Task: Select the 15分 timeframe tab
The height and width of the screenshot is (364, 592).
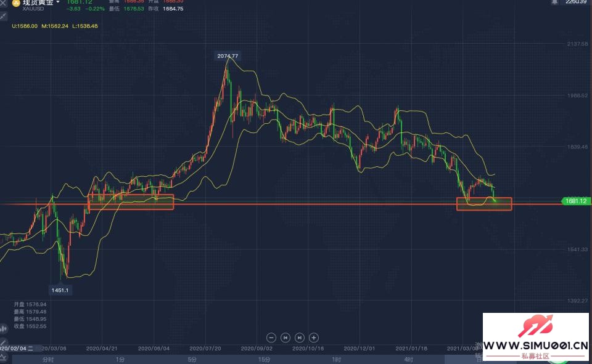Action: click(265, 359)
